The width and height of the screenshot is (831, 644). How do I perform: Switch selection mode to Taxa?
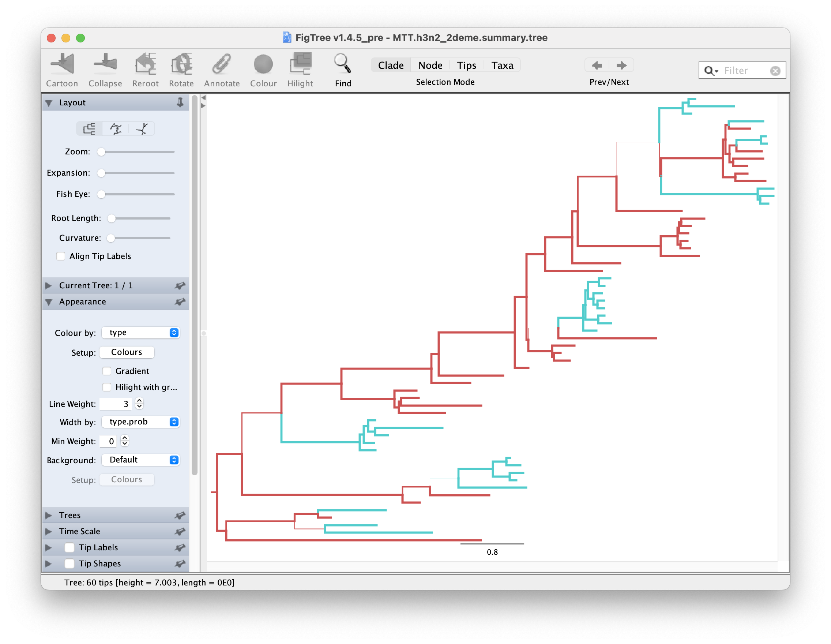tap(502, 65)
